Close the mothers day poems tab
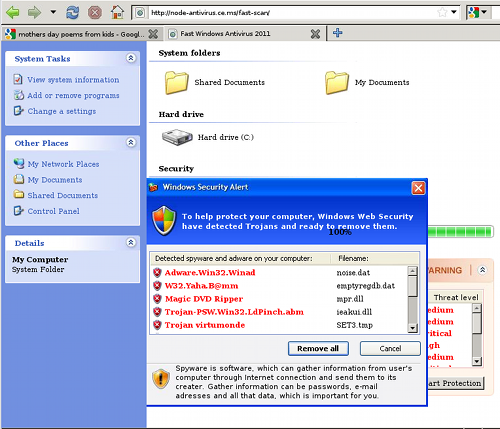The height and width of the screenshot is (429, 500). click(153, 34)
